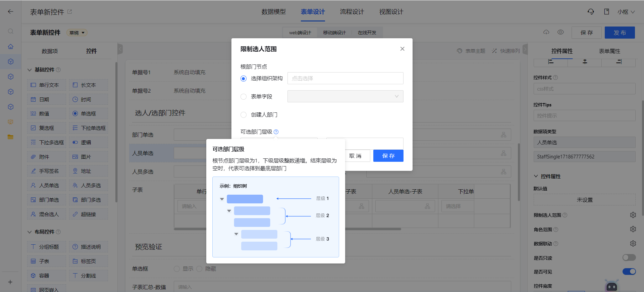Add 超链接 control
644x292 pixels.
tap(89, 214)
